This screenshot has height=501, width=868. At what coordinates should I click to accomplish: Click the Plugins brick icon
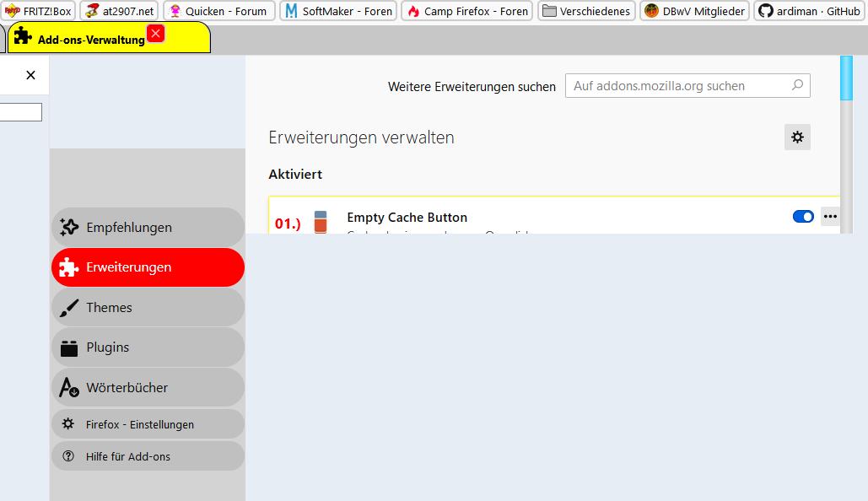pos(68,348)
